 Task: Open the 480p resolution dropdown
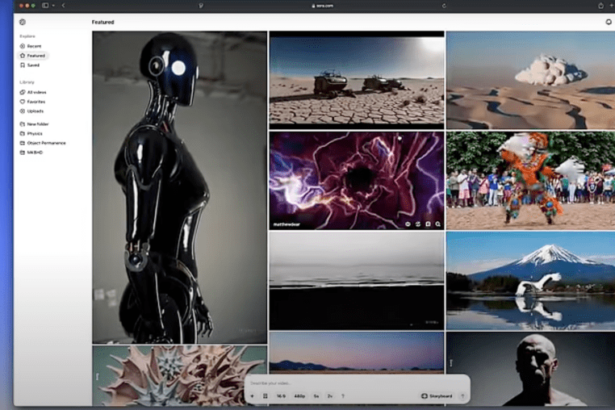pyautogui.click(x=299, y=396)
